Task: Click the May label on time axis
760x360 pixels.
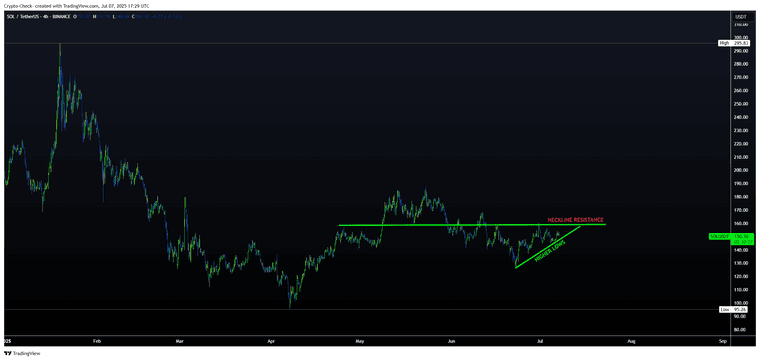Action: click(359, 342)
